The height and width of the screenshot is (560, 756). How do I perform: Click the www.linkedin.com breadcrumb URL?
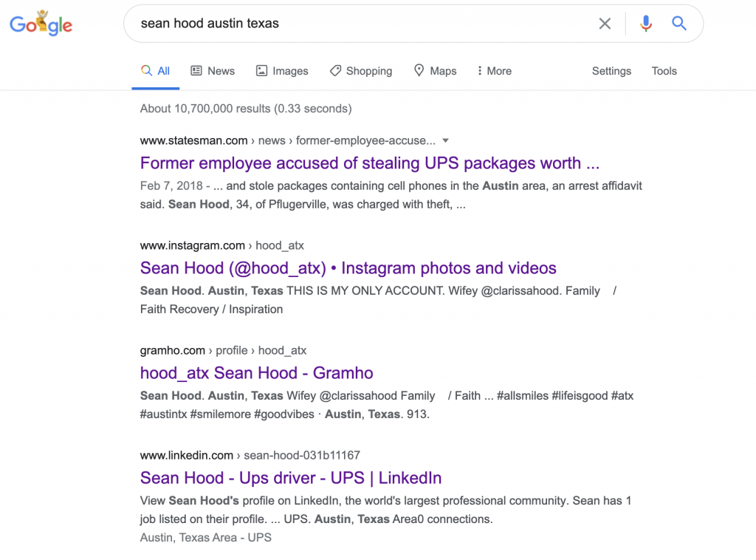[187, 455]
